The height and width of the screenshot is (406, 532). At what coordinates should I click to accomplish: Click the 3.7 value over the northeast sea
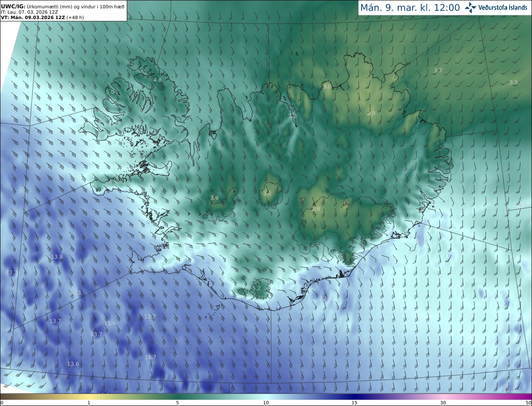pyautogui.click(x=438, y=71)
